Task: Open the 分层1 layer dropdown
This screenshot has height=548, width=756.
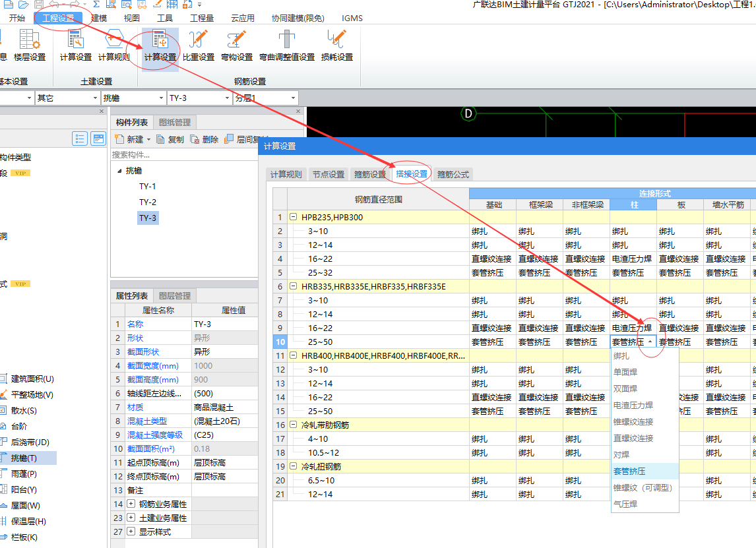Action: [x=293, y=98]
